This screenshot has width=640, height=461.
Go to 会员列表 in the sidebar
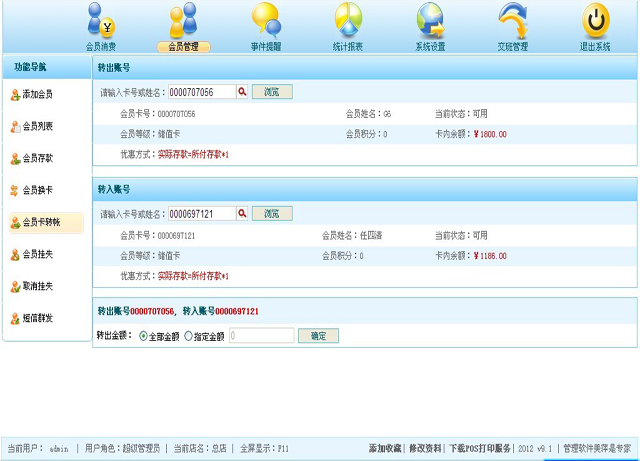[37, 127]
